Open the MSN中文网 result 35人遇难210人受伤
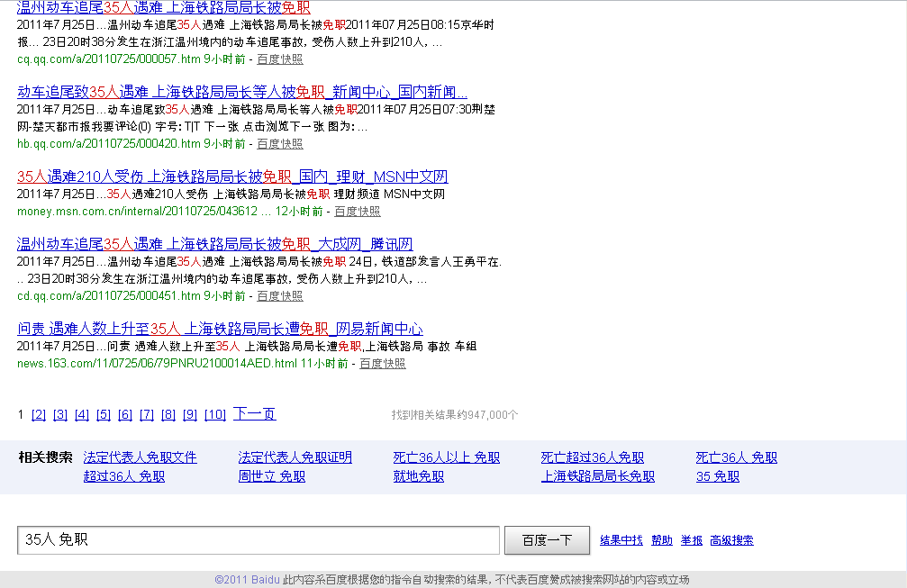The image size is (907, 588). (x=232, y=176)
